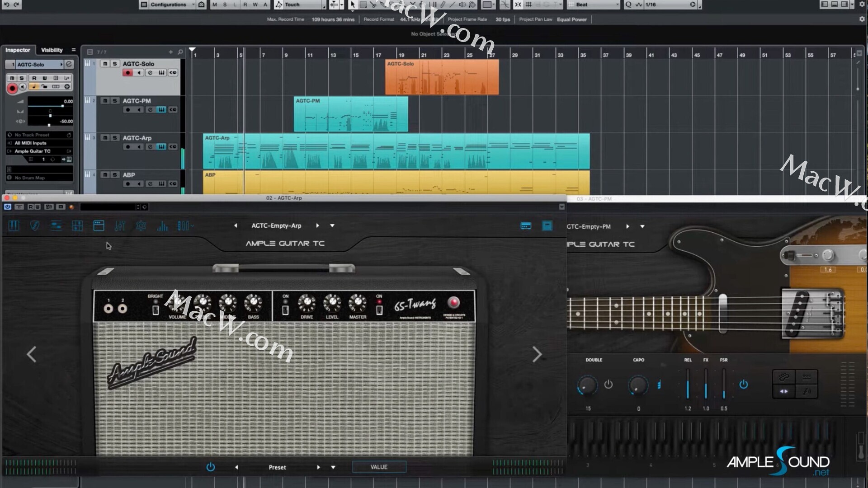
Task: Open the amp window icon in plugin toolbar
Action: [x=99, y=225]
